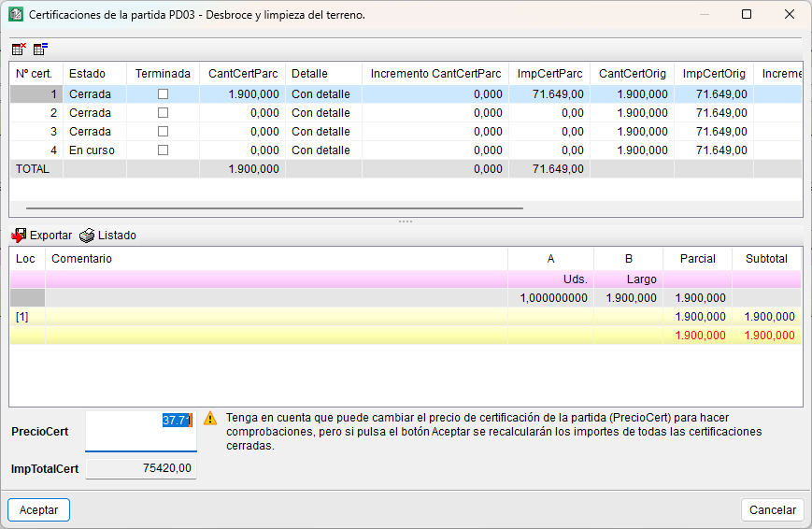The image size is (812, 529).
Task: Click the yellow warning triangle icon
Action: (x=210, y=418)
